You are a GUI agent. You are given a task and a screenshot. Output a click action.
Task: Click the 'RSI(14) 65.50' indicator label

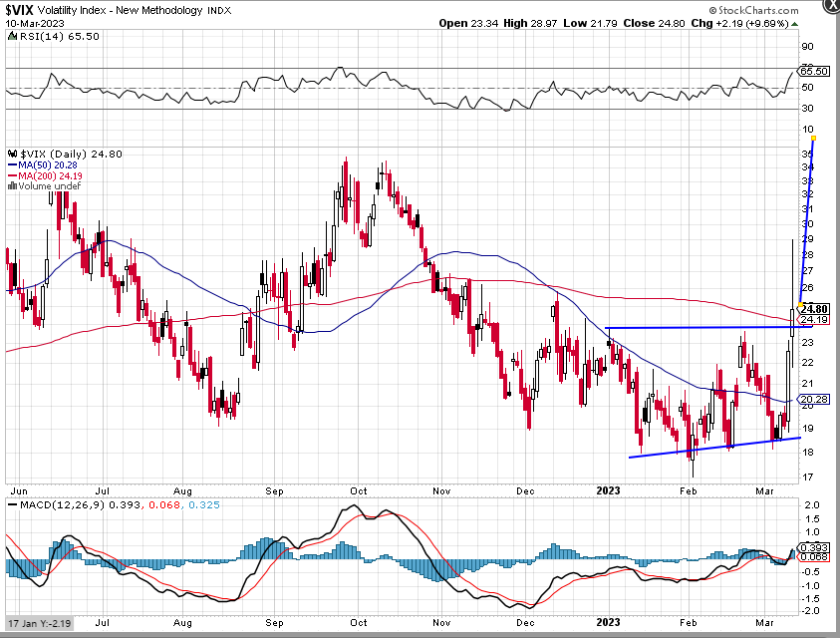60,37
